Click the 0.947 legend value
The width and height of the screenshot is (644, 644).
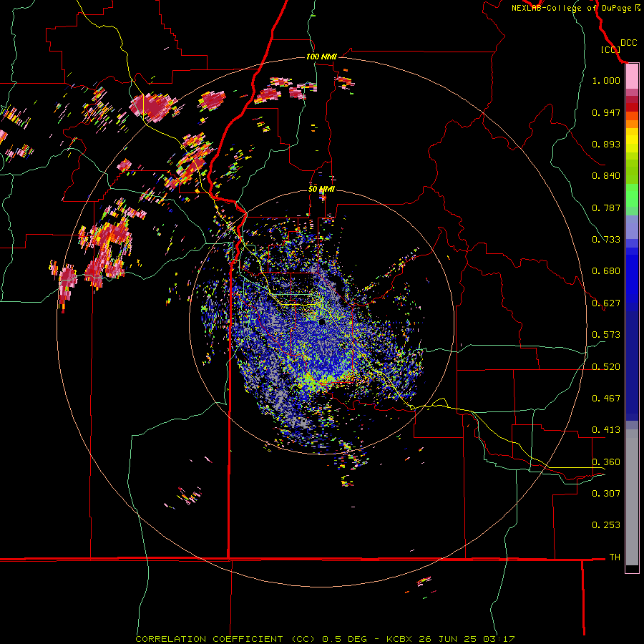coord(606,112)
